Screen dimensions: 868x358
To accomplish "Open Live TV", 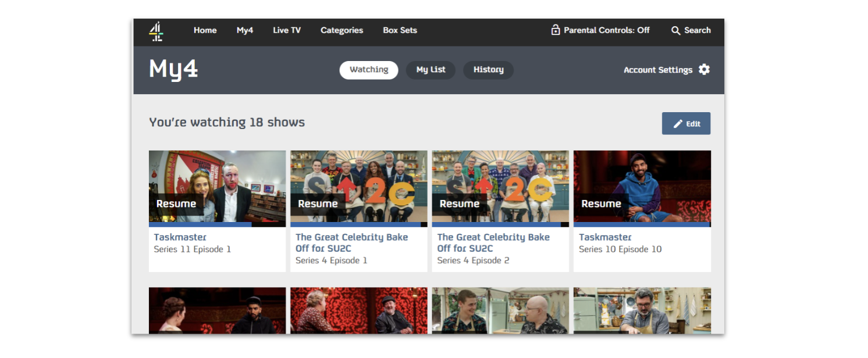I will click(x=287, y=30).
